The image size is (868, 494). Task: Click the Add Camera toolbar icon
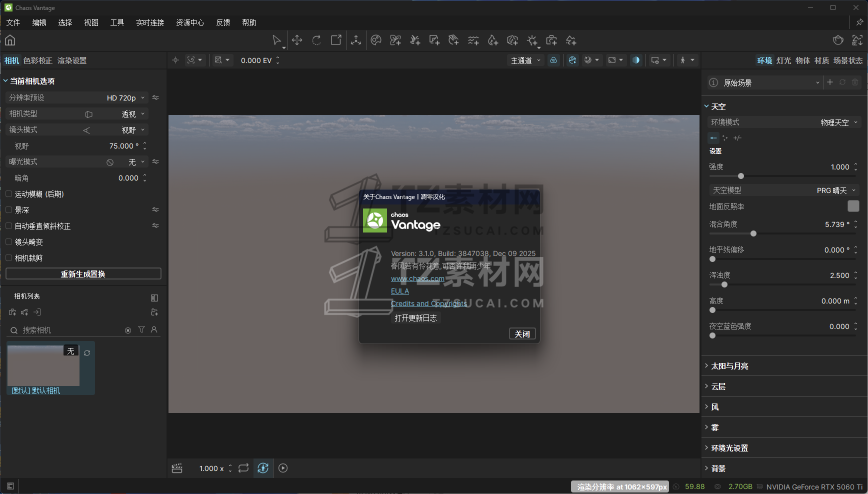click(551, 40)
